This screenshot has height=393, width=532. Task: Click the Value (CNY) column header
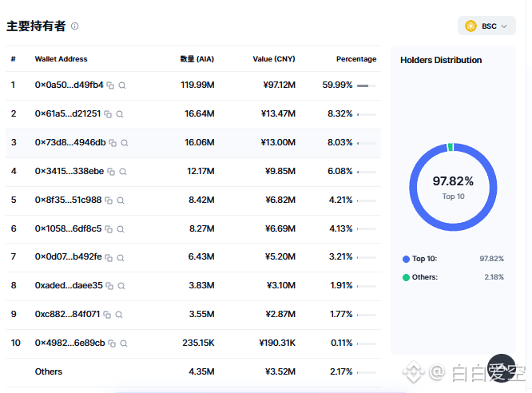click(x=274, y=59)
